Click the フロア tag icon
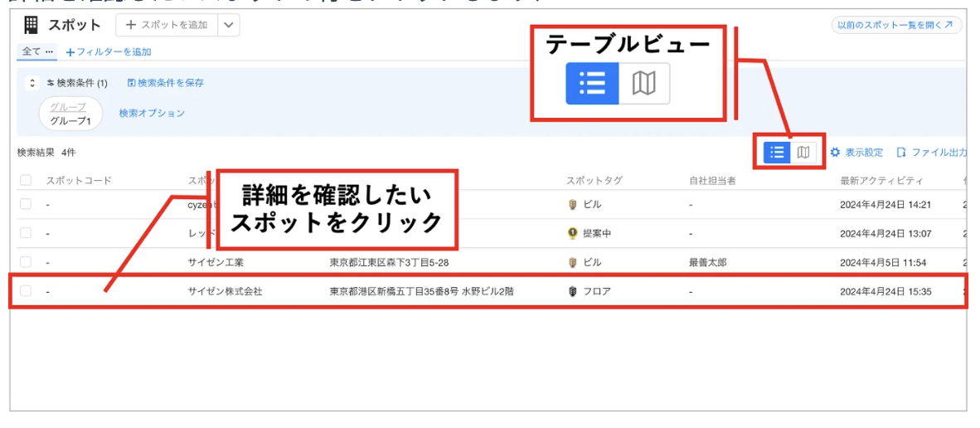Screen dimensions: 980x428 [x=573, y=291]
